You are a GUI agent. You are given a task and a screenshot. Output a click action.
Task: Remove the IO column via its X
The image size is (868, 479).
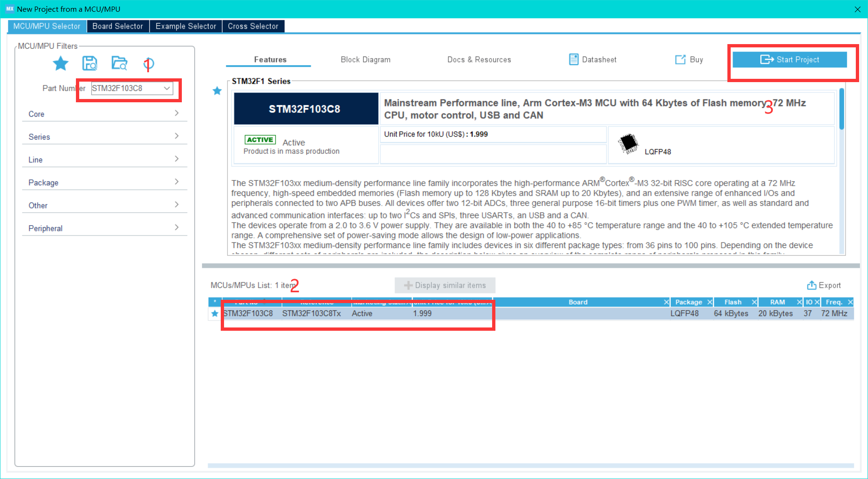(x=817, y=302)
